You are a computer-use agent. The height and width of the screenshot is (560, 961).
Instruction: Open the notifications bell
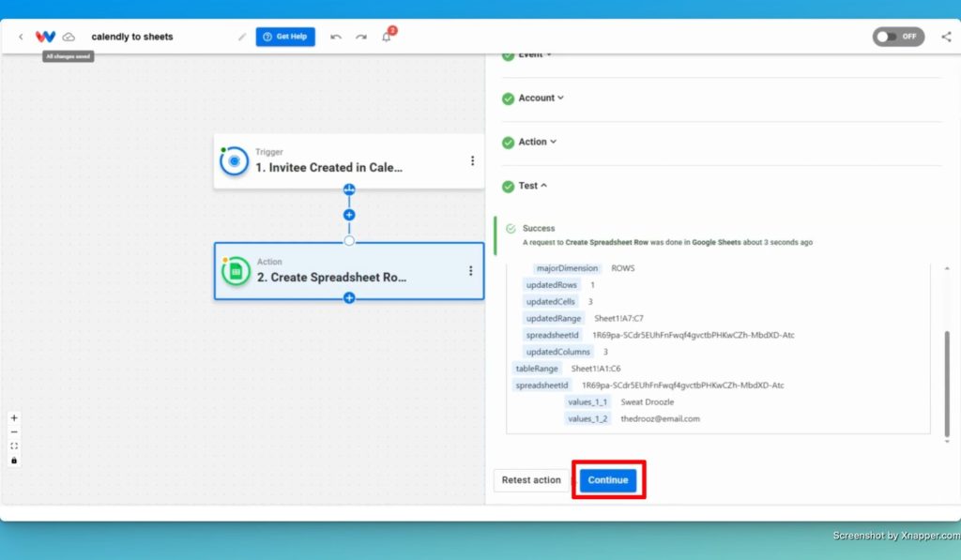pyautogui.click(x=387, y=37)
